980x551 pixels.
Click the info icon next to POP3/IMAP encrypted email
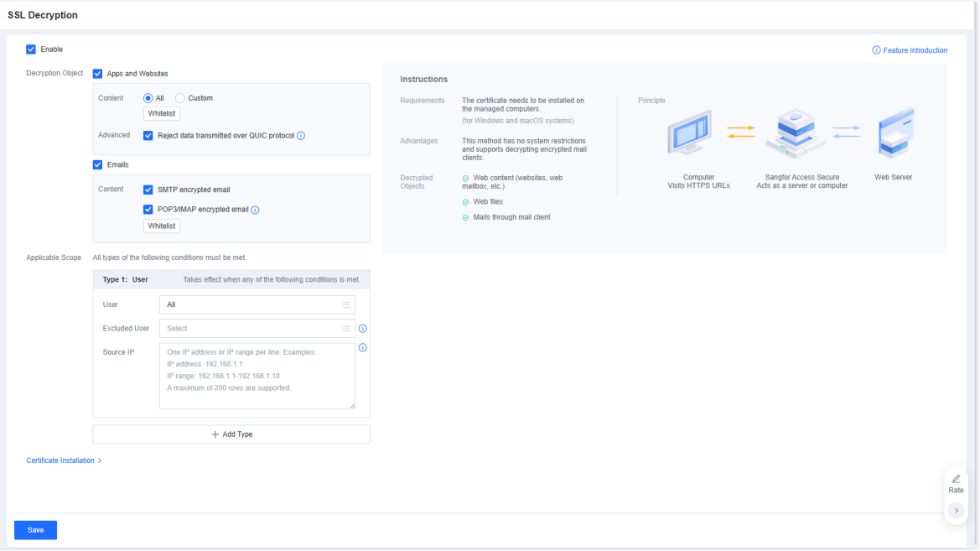tap(255, 211)
